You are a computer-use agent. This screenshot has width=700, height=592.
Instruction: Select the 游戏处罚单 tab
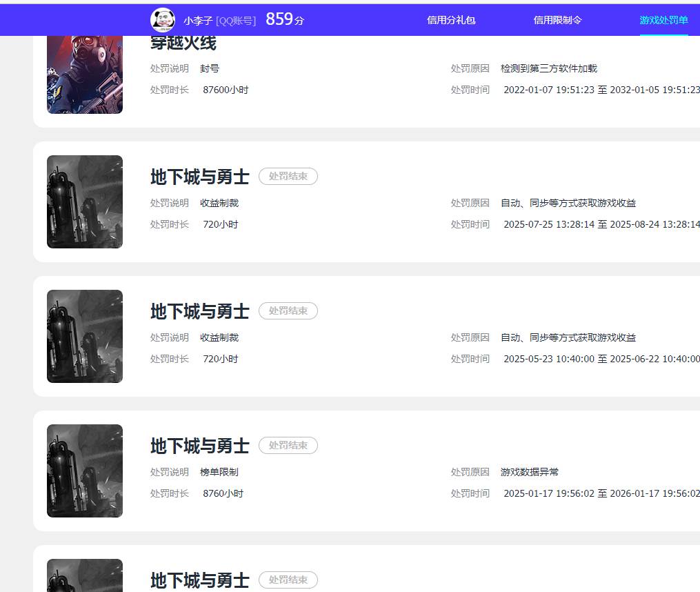click(663, 20)
